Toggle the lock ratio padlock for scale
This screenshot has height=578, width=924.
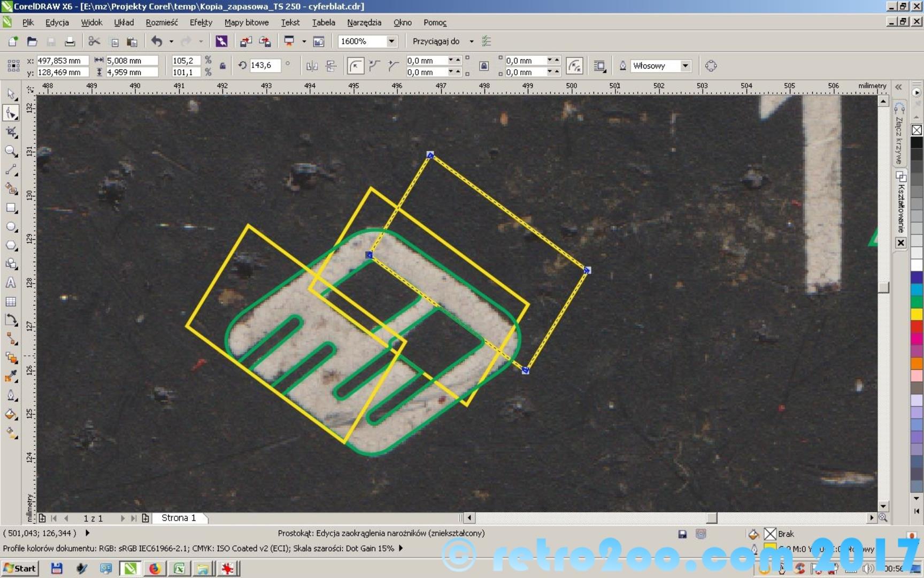coord(222,66)
